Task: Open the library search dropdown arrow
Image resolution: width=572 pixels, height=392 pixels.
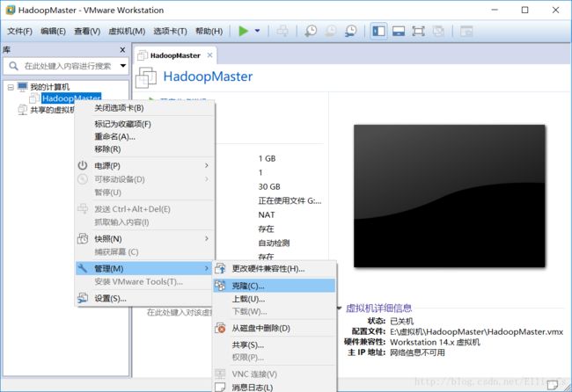Action: (123, 66)
